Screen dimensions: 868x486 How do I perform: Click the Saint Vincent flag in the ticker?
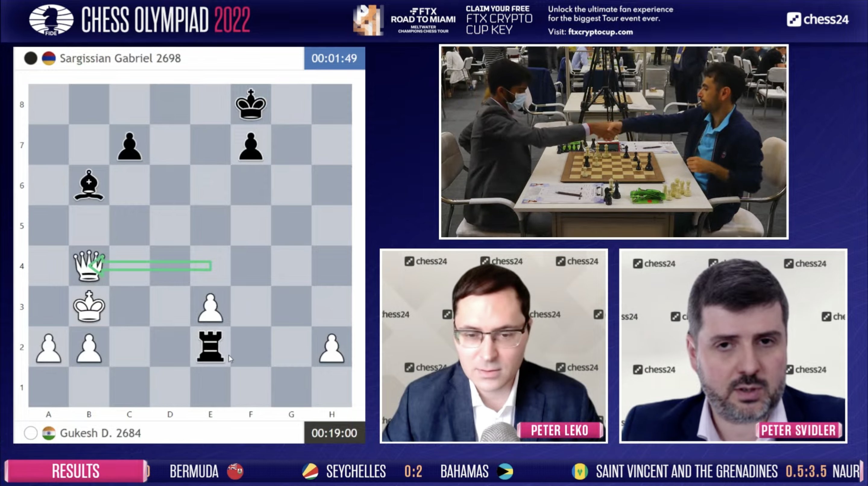pyautogui.click(x=580, y=471)
